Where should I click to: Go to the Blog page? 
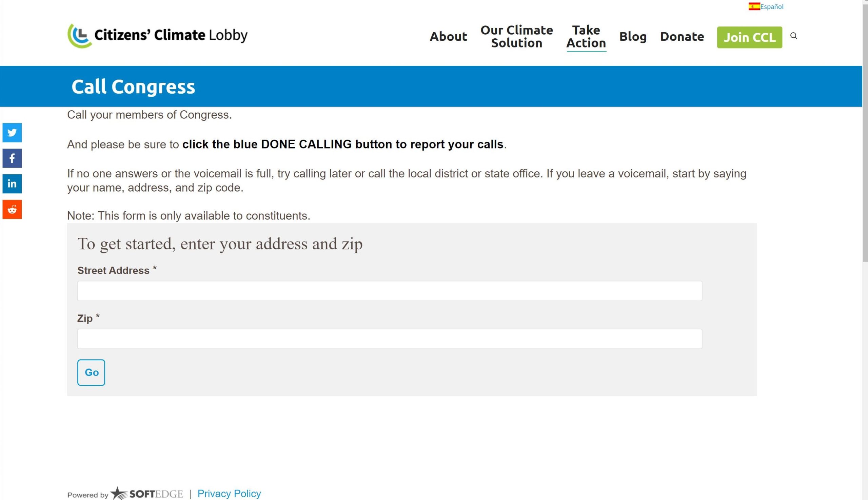[x=633, y=36]
